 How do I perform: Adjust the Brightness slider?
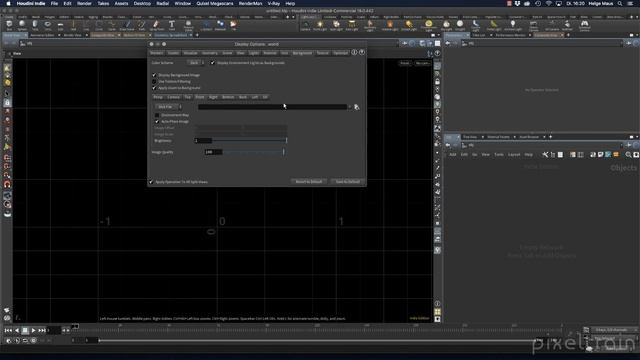click(x=249, y=140)
